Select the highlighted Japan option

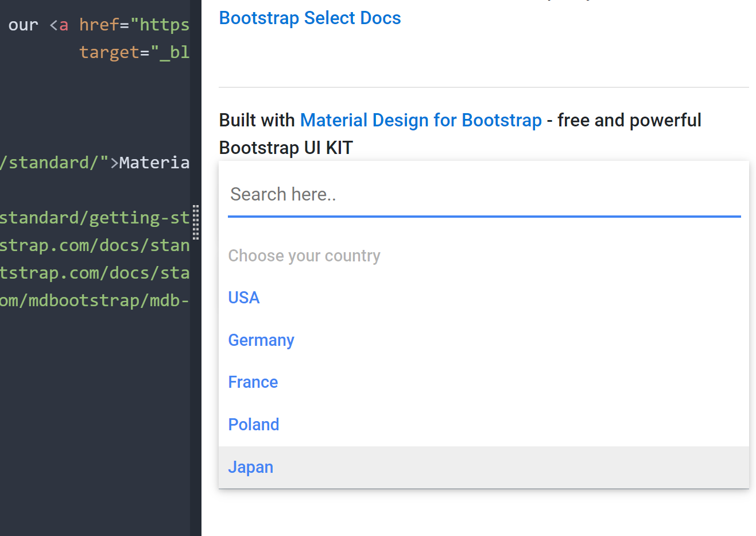[x=251, y=467]
